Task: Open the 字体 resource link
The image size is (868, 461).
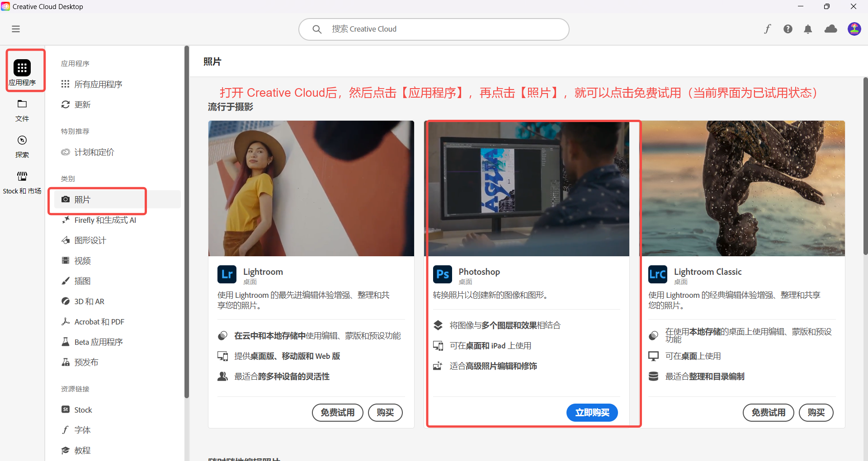Action: pos(118,430)
